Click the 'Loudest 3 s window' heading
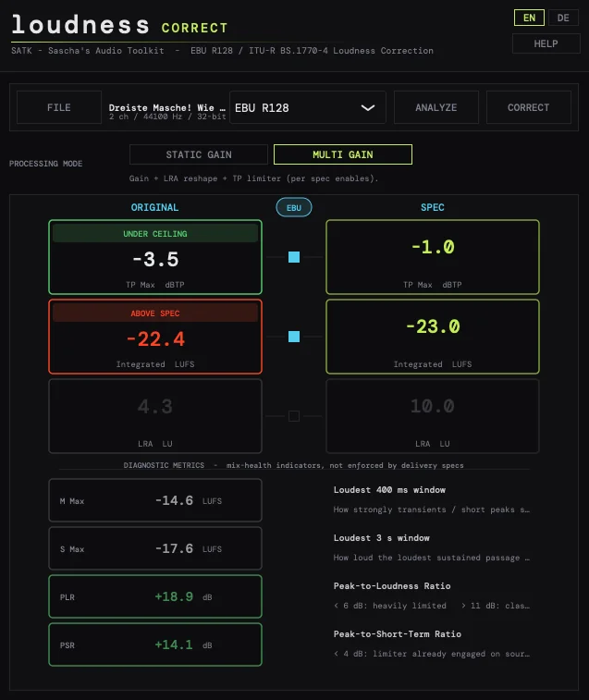The width and height of the screenshot is (589, 700). point(381,538)
